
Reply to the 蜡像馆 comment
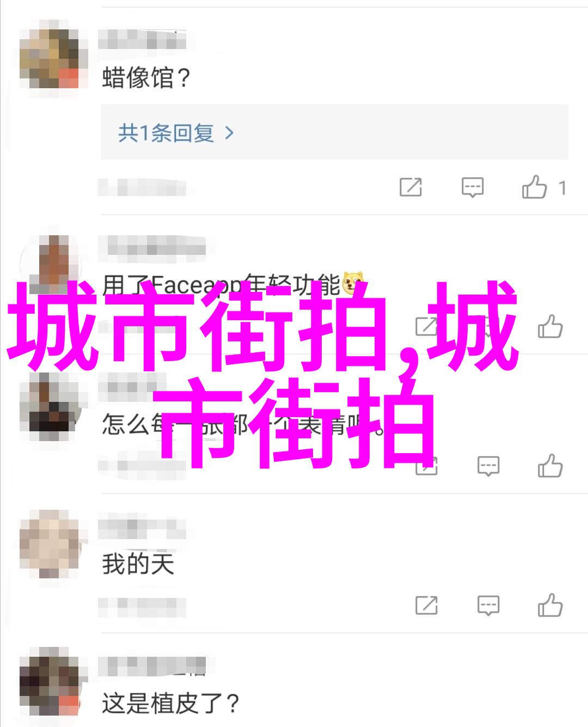pyautogui.click(x=472, y=188)
